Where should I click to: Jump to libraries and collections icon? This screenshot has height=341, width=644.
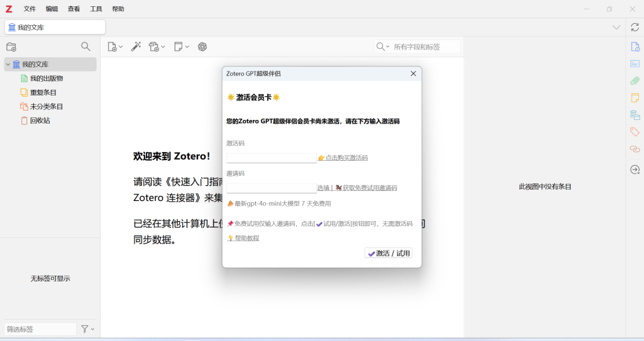[635, 115]
